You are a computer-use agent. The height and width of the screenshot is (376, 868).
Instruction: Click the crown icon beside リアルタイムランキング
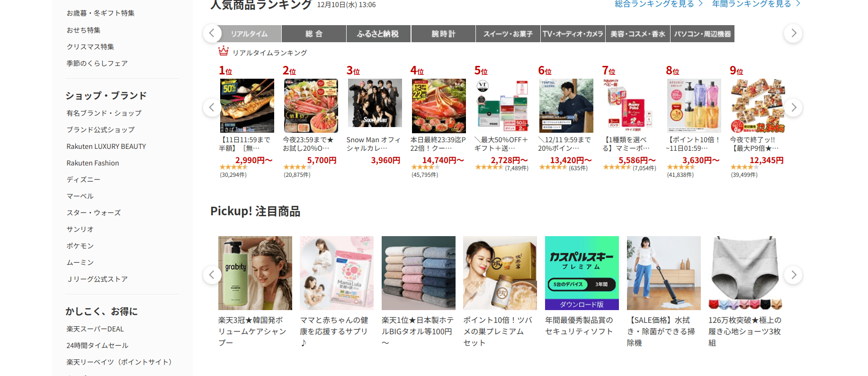[x=224, y=51]
